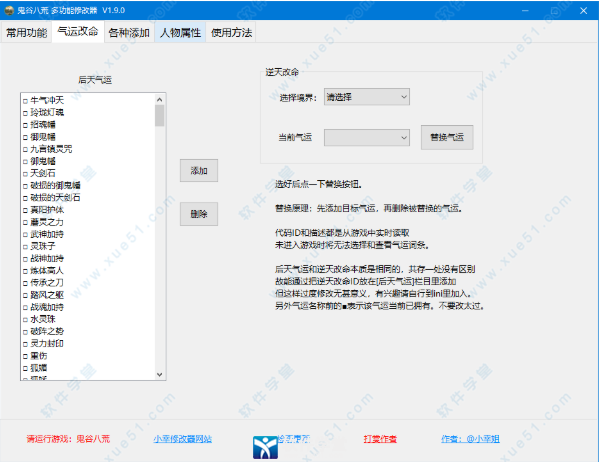Open the 各种添加 tab
Screen dimensions: 600x462
click(x=128, y=32)
